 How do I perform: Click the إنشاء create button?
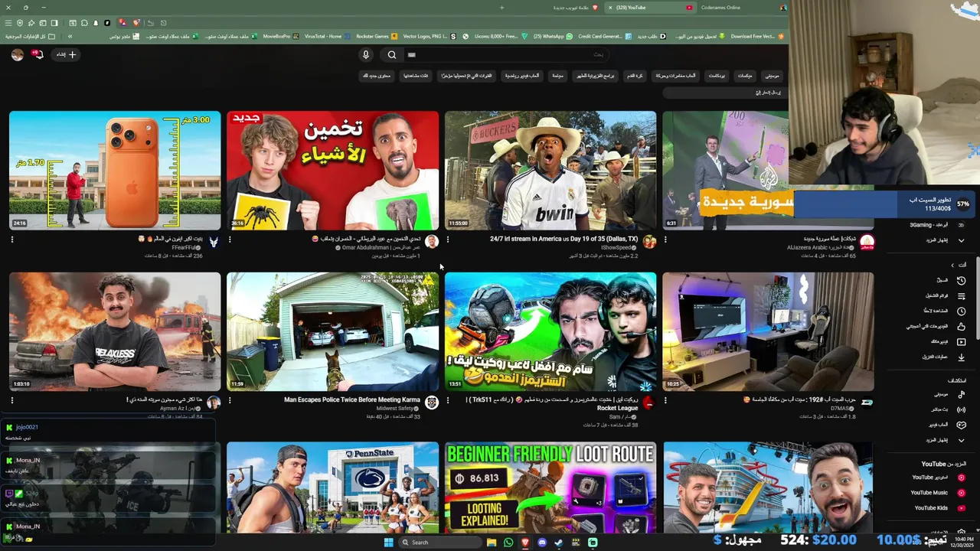tap(66, 54)
